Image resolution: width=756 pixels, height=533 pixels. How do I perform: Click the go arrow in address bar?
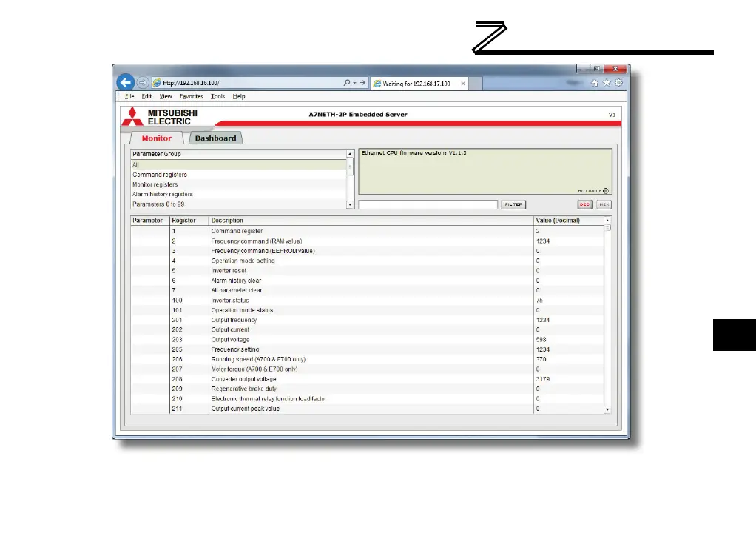[x=362, y=82]
